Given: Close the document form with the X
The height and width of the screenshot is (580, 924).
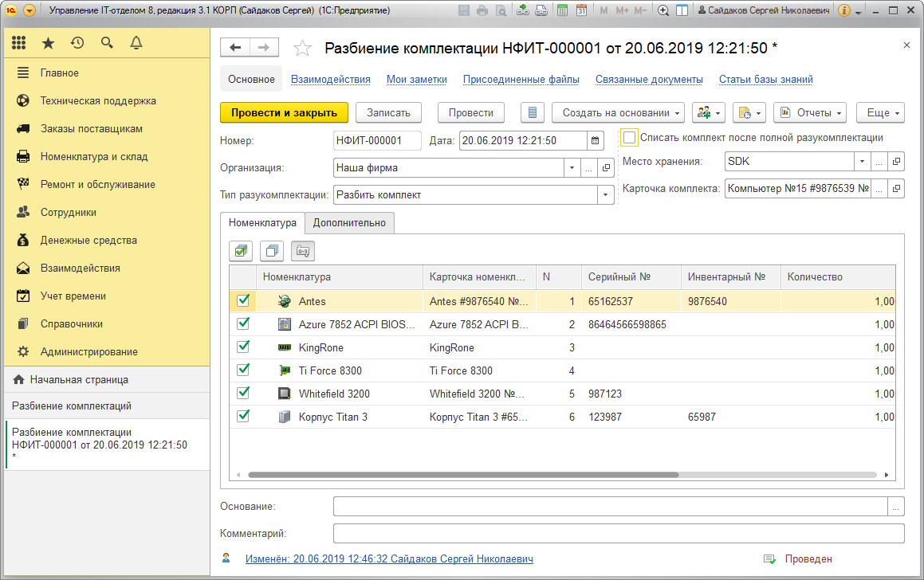Looking at the screenshot, I should (x=906, y=45).
